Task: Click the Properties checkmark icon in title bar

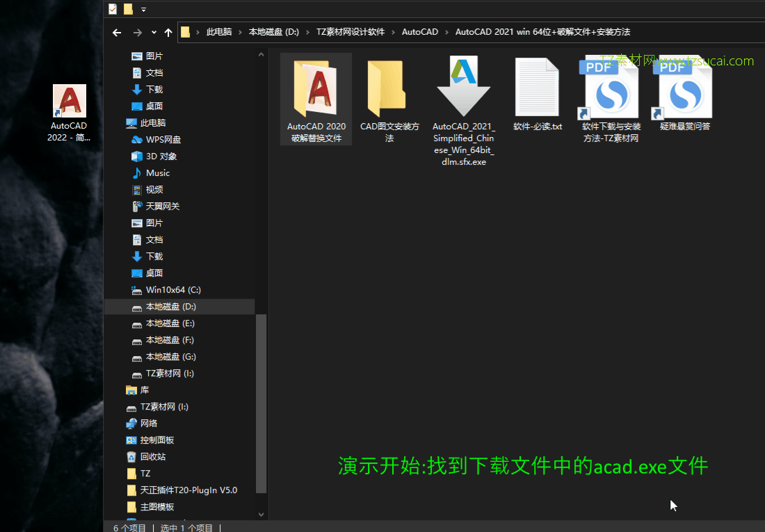Action: pyautogui.click(x=113, y=9)
